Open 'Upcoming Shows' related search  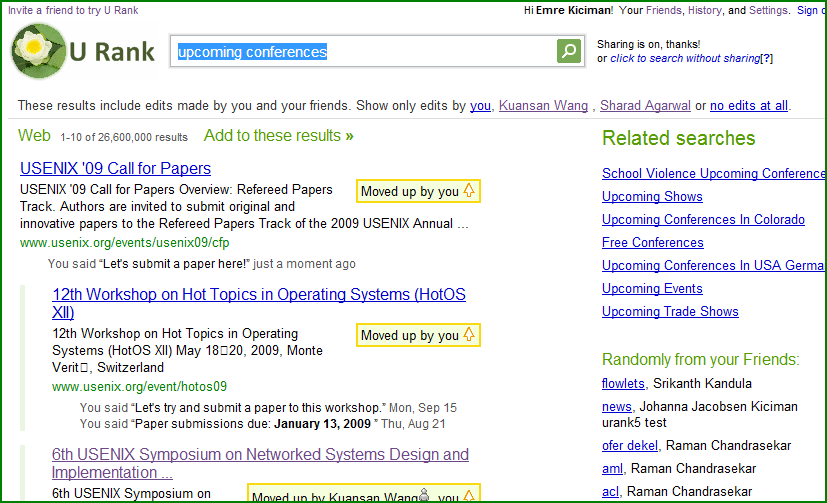[652, 197]
